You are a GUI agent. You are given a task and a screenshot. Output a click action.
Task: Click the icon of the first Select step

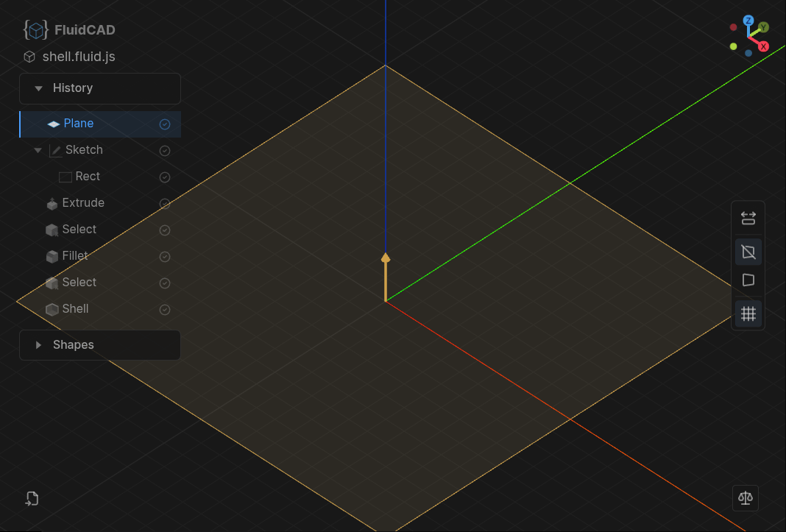(x=52, y=230)
